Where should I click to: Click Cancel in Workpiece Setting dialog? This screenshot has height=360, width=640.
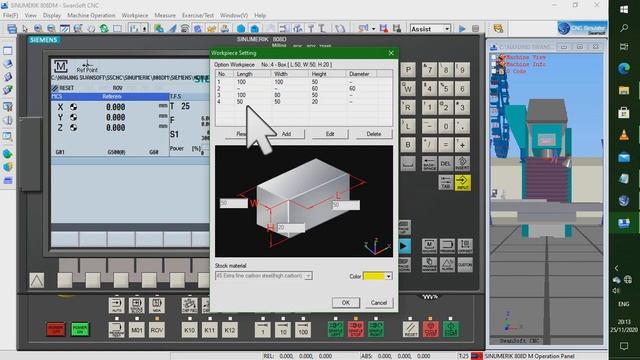tap(379, 302)
